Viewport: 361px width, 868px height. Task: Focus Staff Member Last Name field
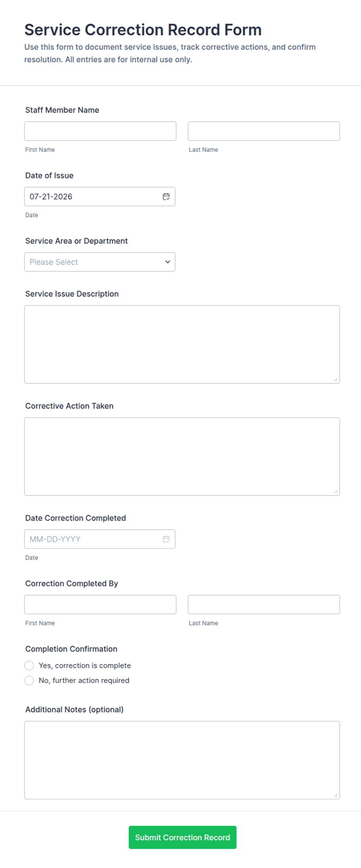[264, 131]
